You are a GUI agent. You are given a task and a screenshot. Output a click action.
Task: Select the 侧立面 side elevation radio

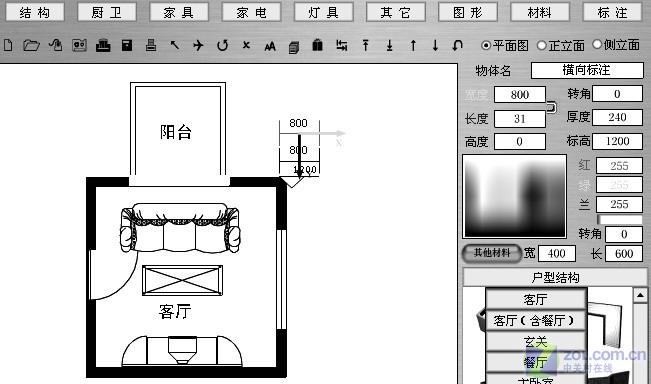tap(597, 44)
